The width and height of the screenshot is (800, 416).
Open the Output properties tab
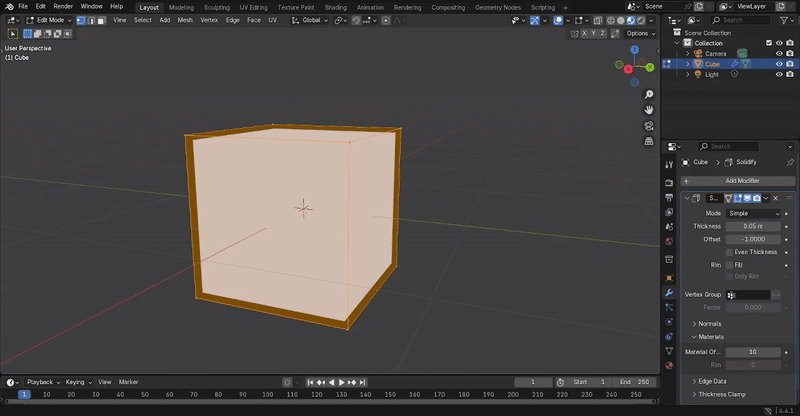pyautogui.click(x=669, y=197)
